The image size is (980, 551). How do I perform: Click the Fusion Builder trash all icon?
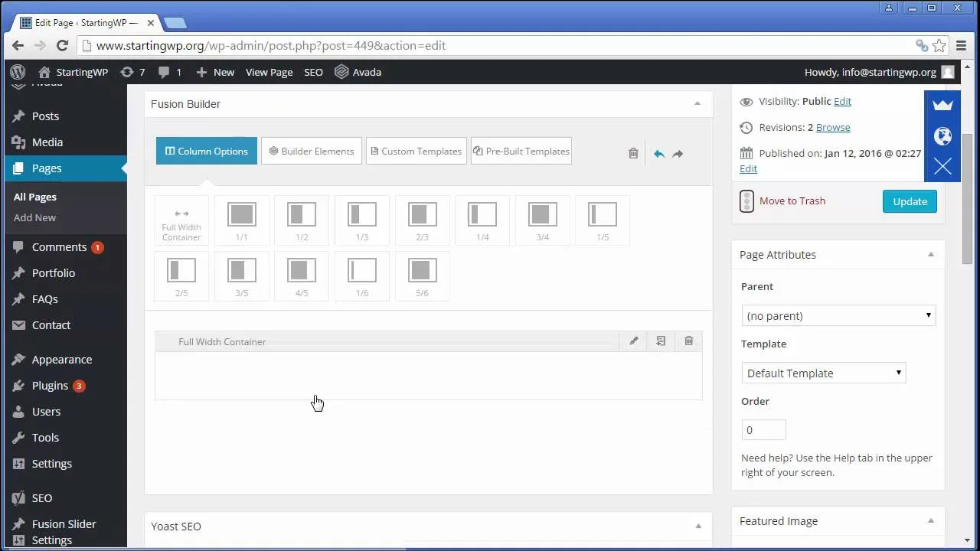[x=633, y=153]
